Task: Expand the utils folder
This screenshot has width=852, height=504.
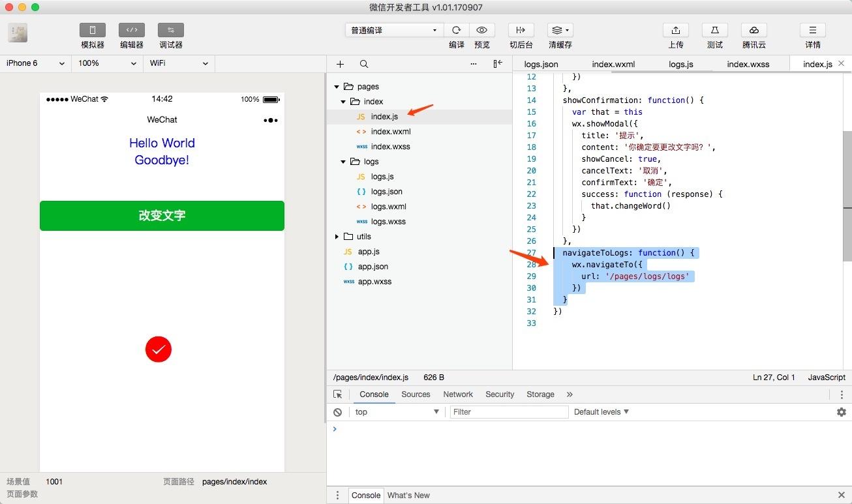Action: tap(337, 237)
